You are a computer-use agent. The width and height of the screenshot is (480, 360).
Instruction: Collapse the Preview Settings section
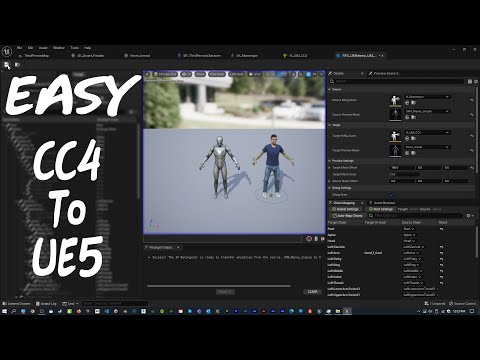coord(330,161)
